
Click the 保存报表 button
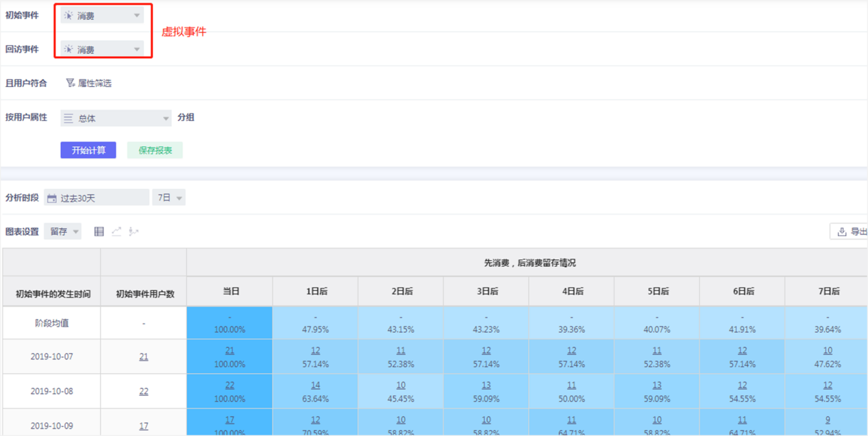tap(155, 151)
